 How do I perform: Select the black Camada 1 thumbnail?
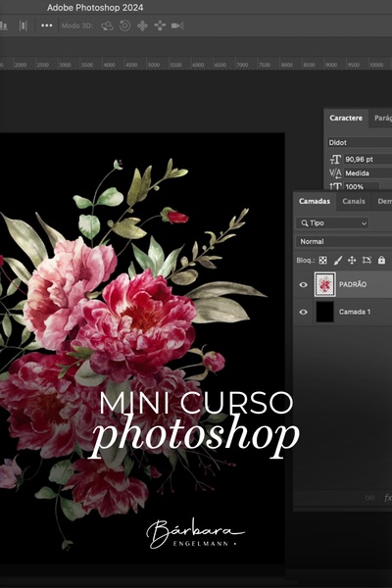coord(324,312)
